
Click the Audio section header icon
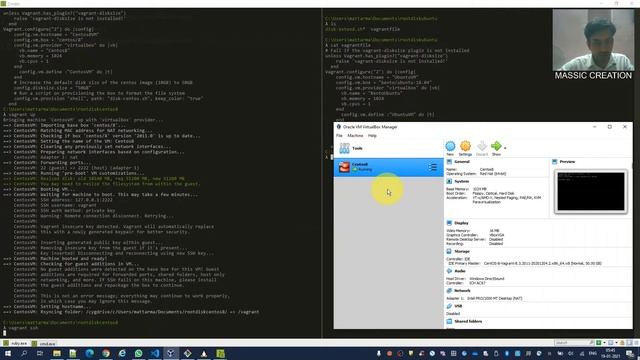click(x=449, y=271)
